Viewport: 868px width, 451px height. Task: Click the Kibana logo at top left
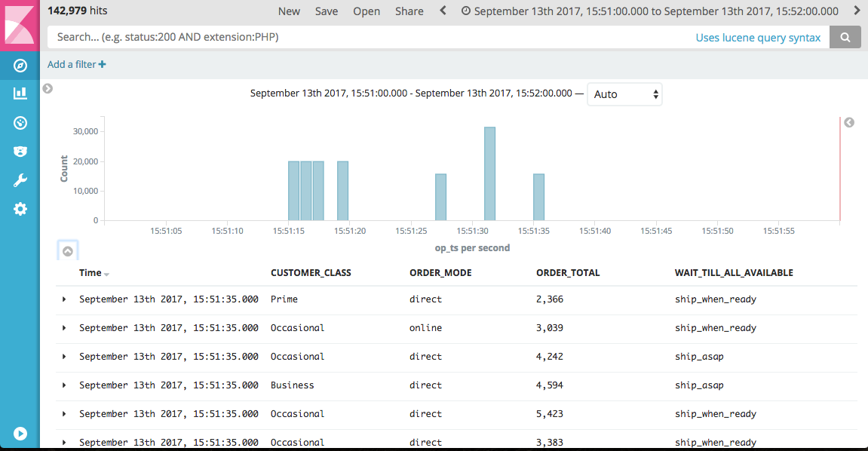pyautogui.click(x=20, y=26)
